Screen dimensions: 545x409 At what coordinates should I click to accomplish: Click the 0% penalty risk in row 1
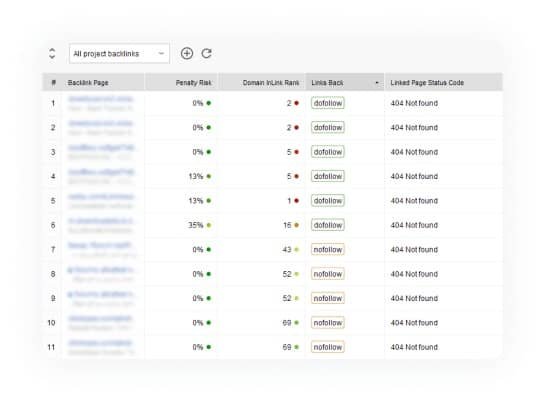[x=198, y=103]
